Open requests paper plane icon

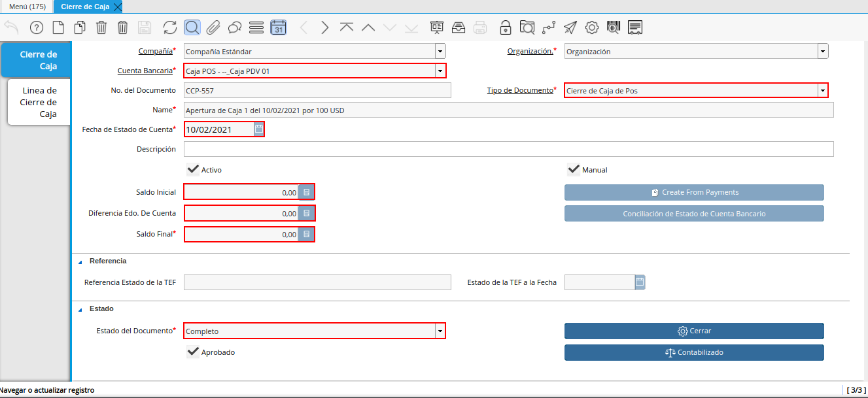pos(570,27)
